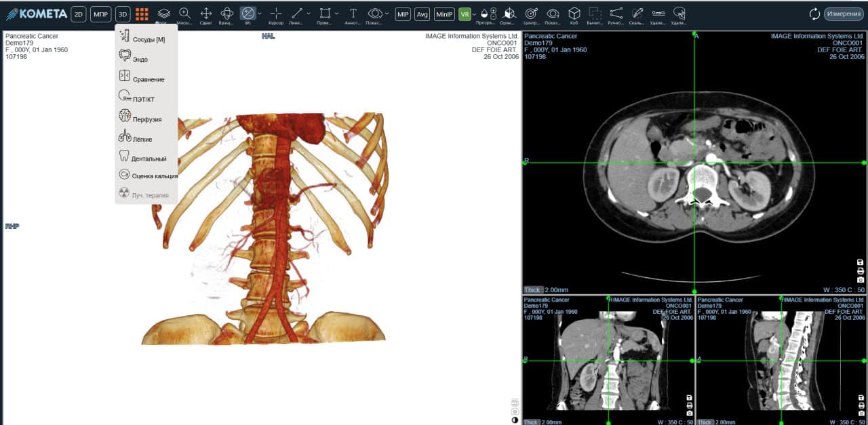Image resolution: width=868 pixels, height=425 pixels.
Task: Open the orientation cube tool
Action: (509, 14)
